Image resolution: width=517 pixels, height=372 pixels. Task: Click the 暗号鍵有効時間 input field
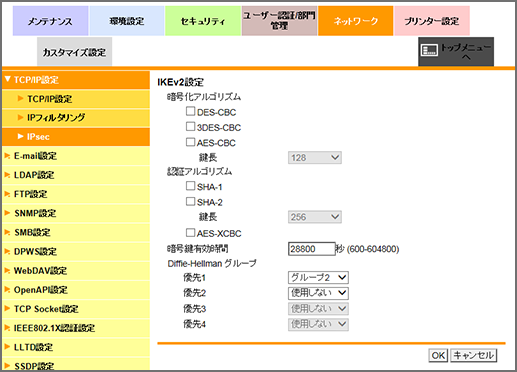[311, 249]
